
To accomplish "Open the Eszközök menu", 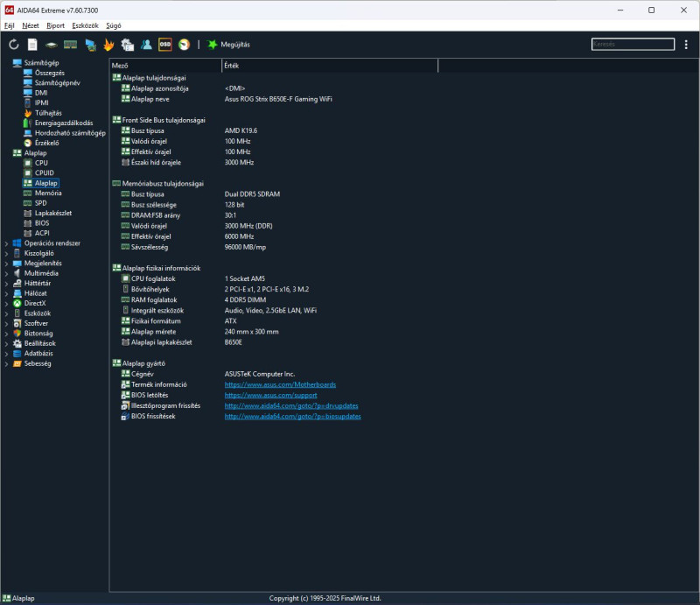I will point(85,25).
